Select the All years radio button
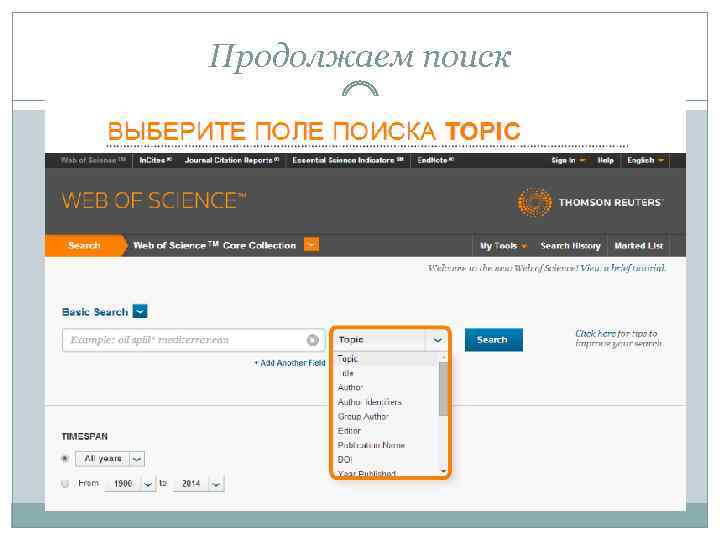This screenshot has width=720, height=540. [65, 458]
